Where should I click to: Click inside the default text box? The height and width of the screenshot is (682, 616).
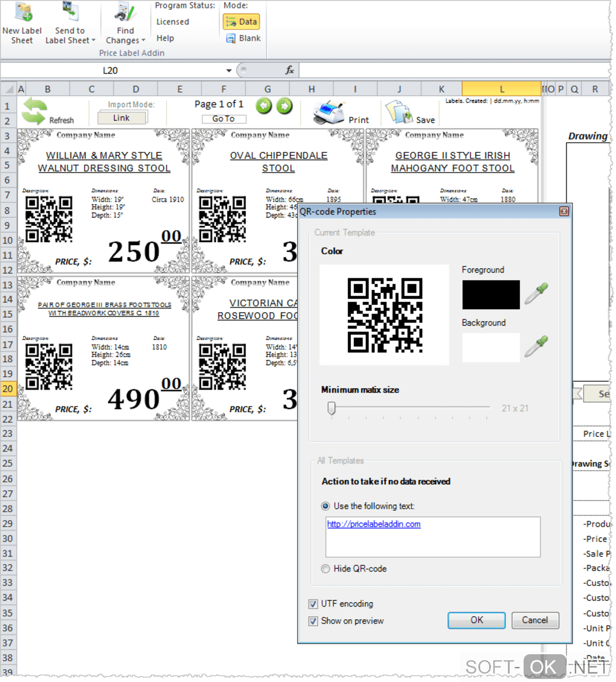pyautogui.click(x=432, y=537)
